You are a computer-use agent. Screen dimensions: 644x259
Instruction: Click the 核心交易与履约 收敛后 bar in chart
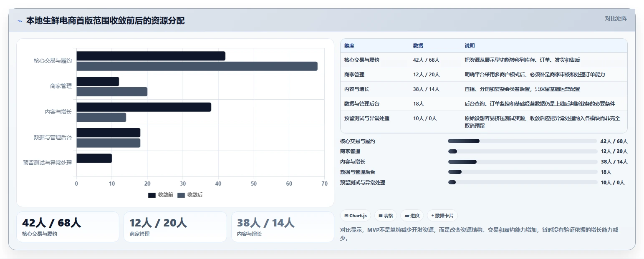[197, 66]
